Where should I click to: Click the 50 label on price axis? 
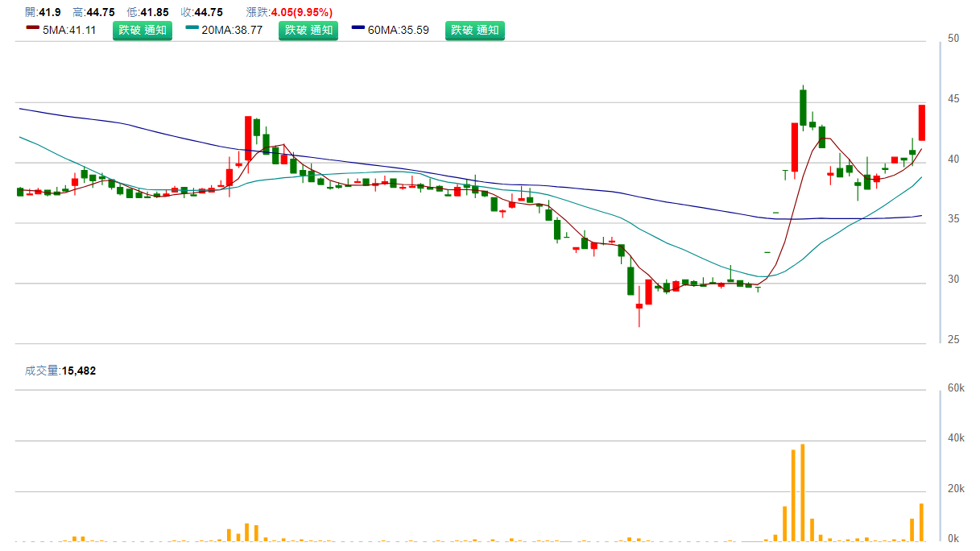[x=953, y=39]
